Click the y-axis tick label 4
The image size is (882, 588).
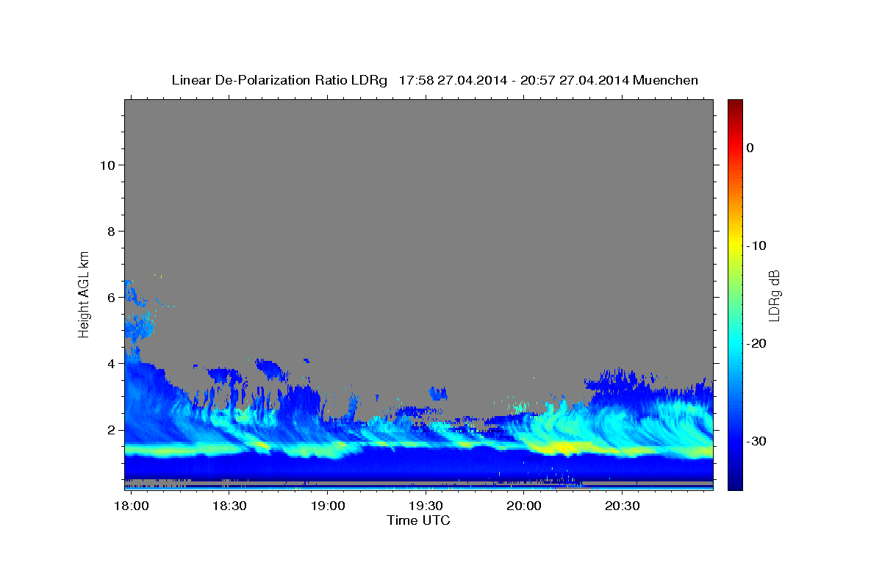point(111,363)
